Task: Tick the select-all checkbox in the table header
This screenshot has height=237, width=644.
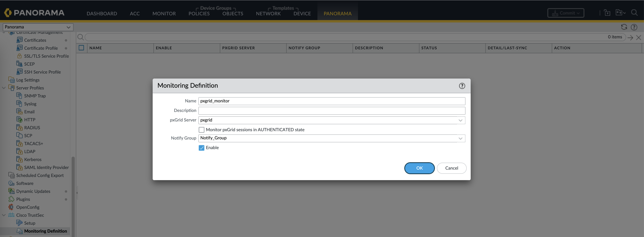Action: pyautogui.click(x=81, y=48)
